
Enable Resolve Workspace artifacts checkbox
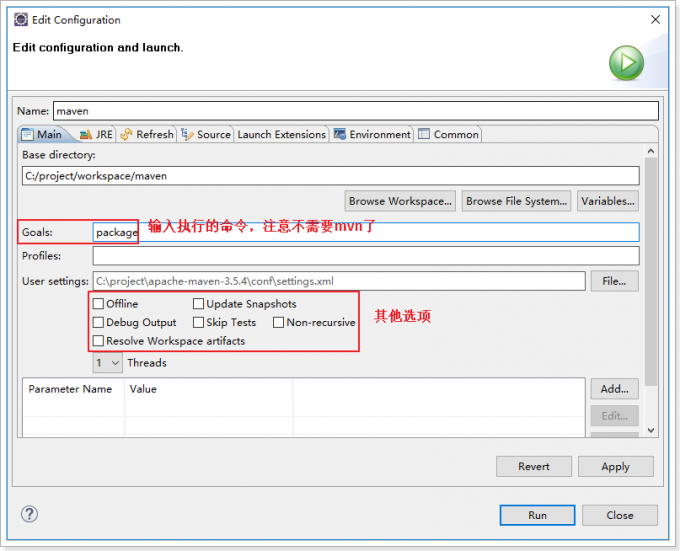point(98,341)
